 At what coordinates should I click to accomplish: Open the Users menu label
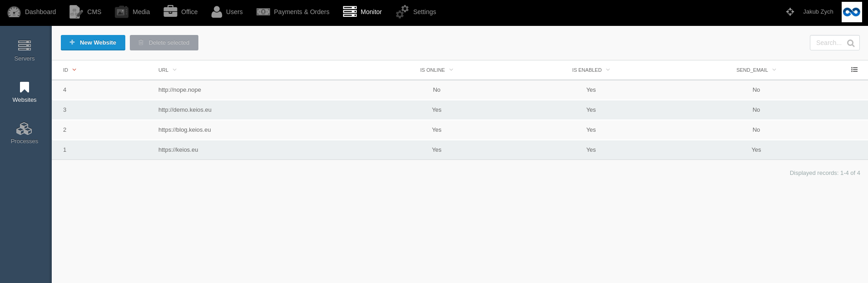click(234, 12)
